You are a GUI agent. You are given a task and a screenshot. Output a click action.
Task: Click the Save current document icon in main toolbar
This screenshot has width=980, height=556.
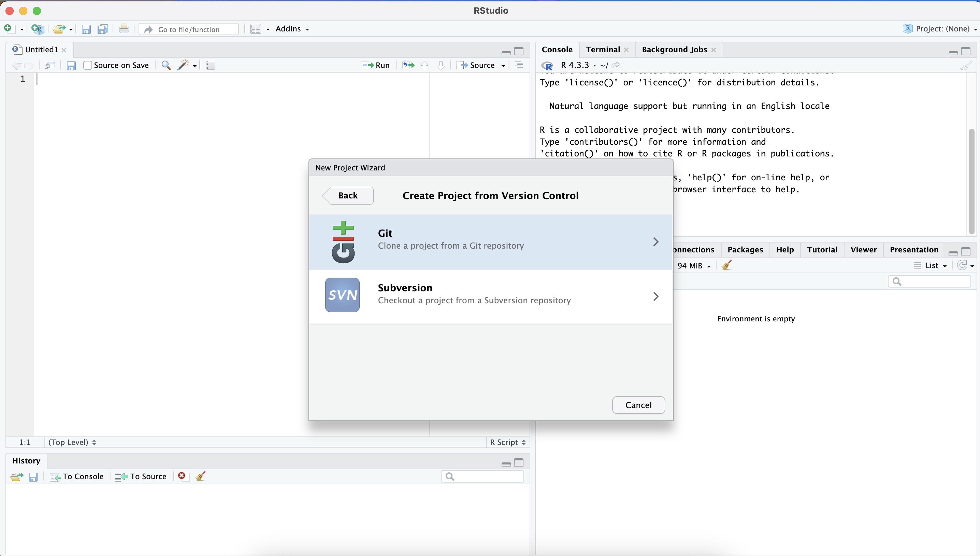click(x=86, y=29)
